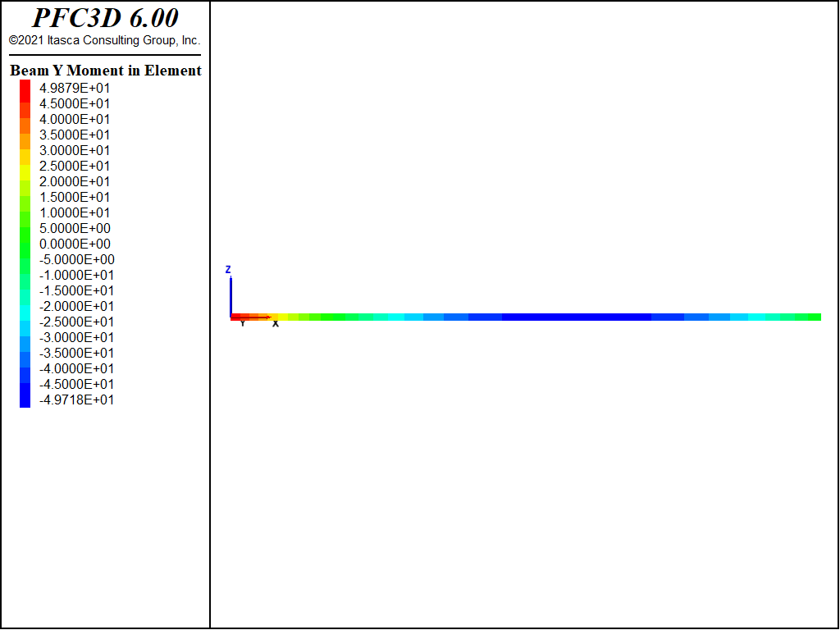Click the -5.0000E+00 legend value
Screen dimensions: 840x630
(76, 259)
